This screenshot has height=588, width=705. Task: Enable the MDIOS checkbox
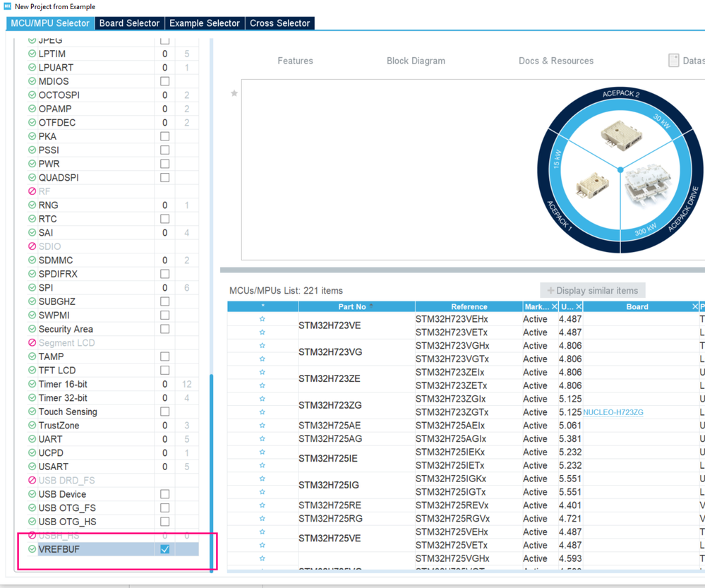[165, 81]
